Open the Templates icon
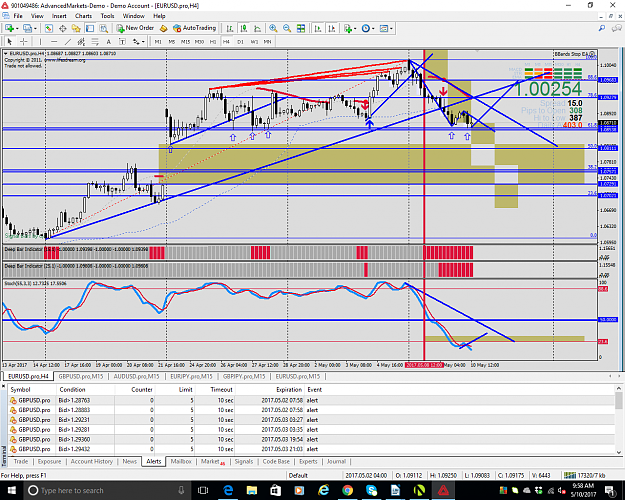625x500 pixels. click(x=383, y=28)
